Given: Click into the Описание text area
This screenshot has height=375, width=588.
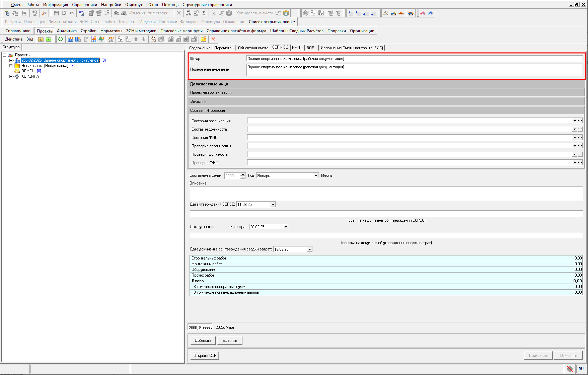Looking at the screenshot, I should pos(386,194).
